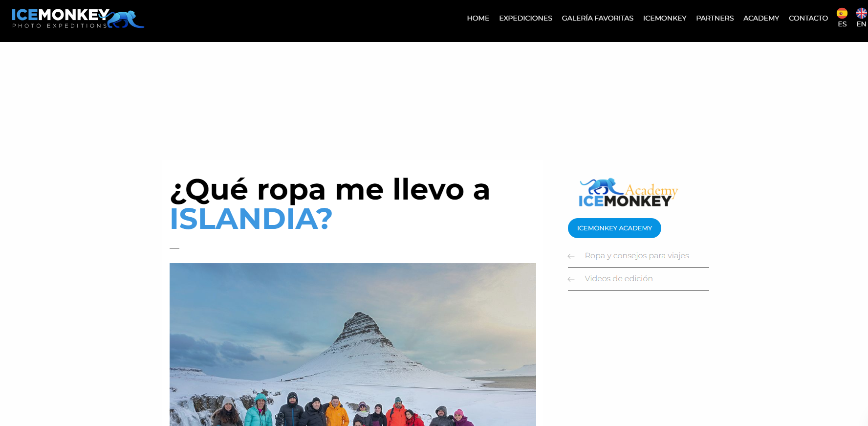This screenshot has height=426, width=868.
Task: Switch language via ES label
Action: 842,24
